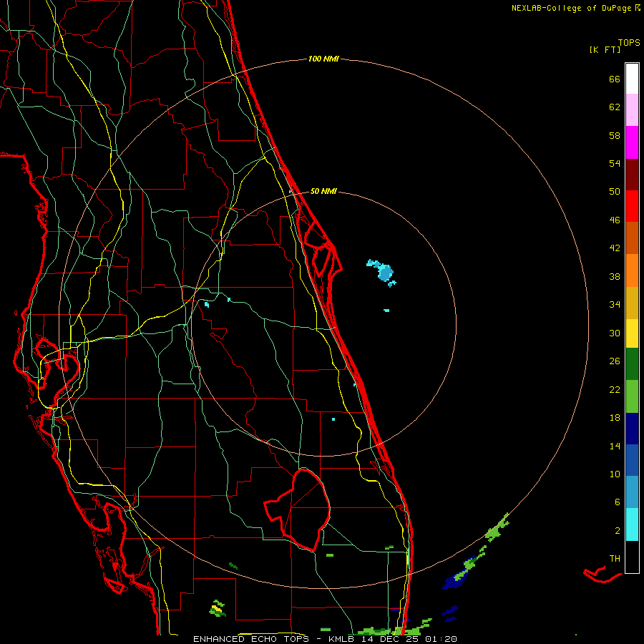The image size is (644, 644).
Task: Select the navy blue legend swatch
Action: (x=632, y=429)
